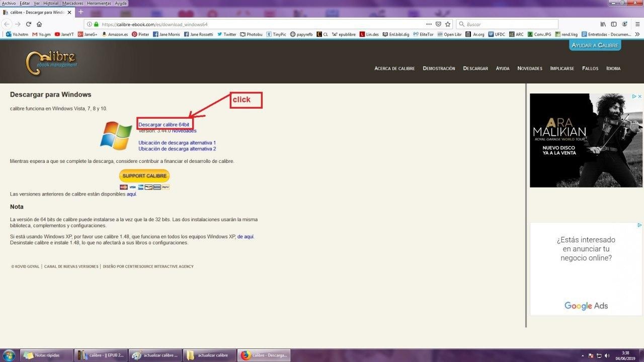Open the Lin.des bookmark

pos(369,34)
